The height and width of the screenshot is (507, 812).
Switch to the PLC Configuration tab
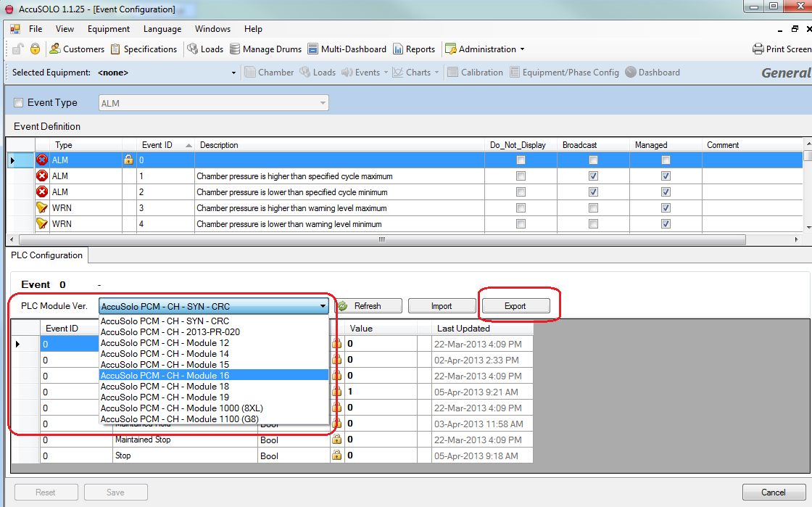coord(46,255)
